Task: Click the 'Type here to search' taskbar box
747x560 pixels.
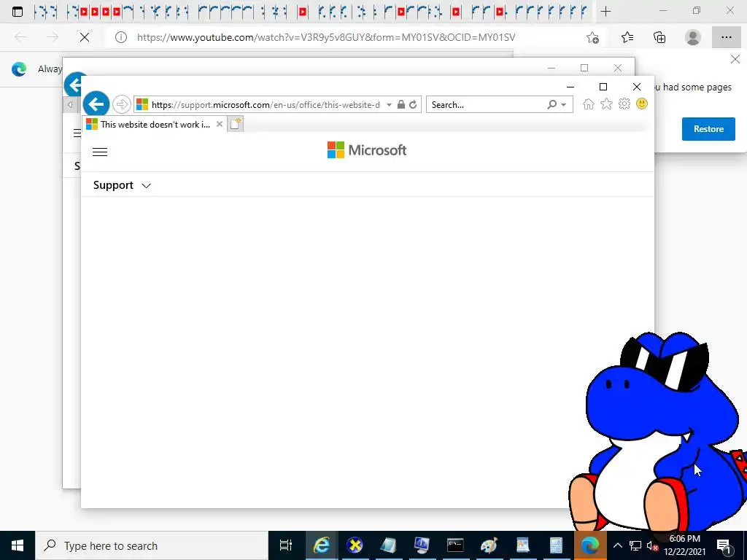Action: tap(152, 545)
